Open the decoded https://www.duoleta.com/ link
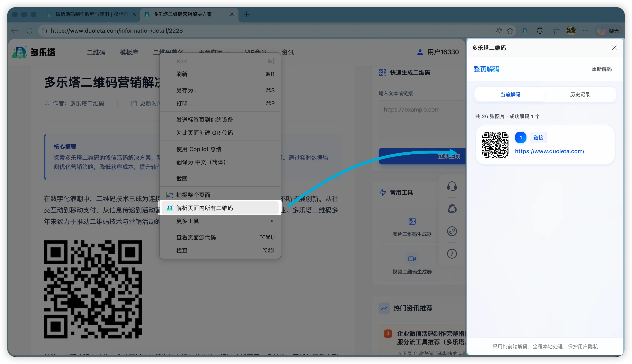 pyautogui.click(x=550, y=151)
